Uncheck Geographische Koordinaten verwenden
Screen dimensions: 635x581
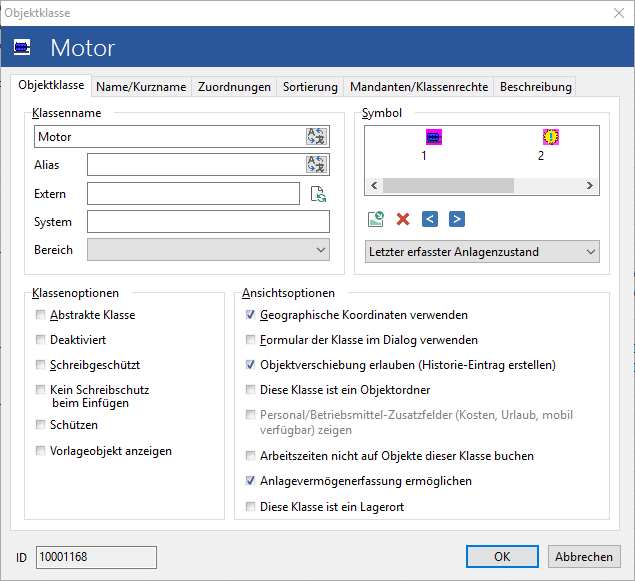251,315
